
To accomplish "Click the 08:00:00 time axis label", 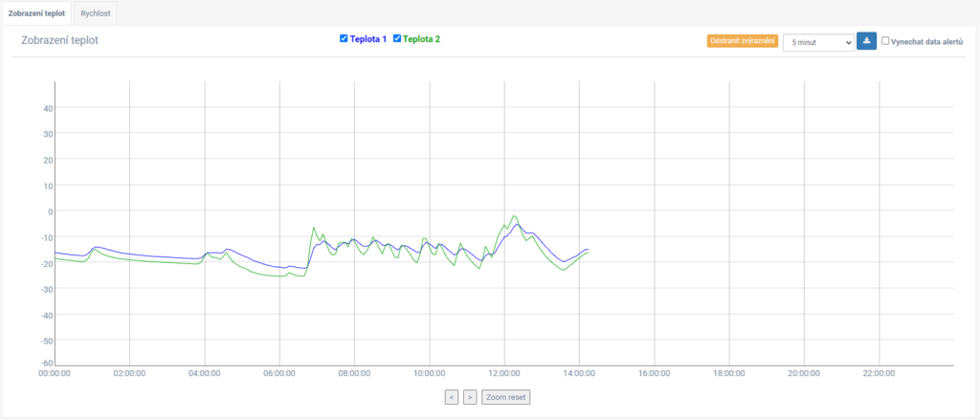I will tap(354, 373).
